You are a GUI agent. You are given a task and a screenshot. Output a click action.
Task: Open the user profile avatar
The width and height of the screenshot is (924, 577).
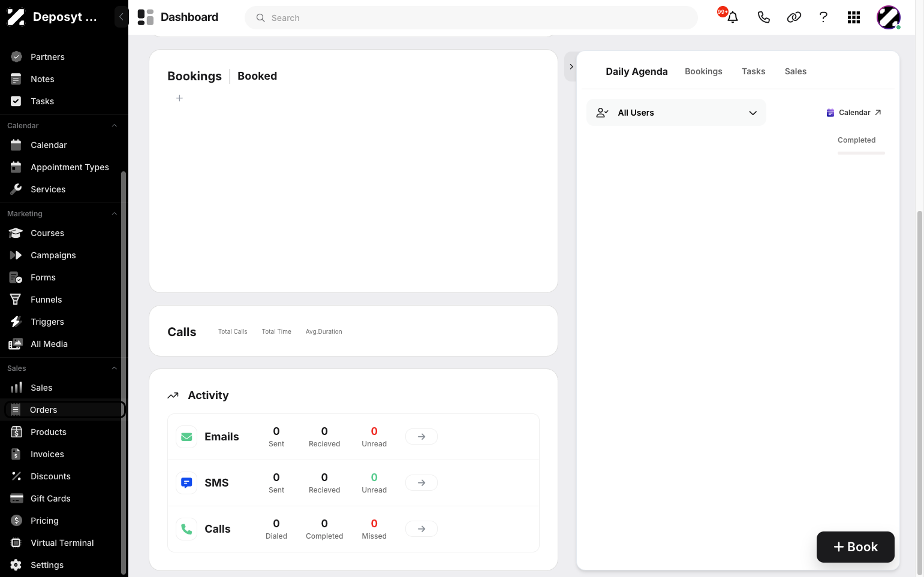click(x=888, y=17)
